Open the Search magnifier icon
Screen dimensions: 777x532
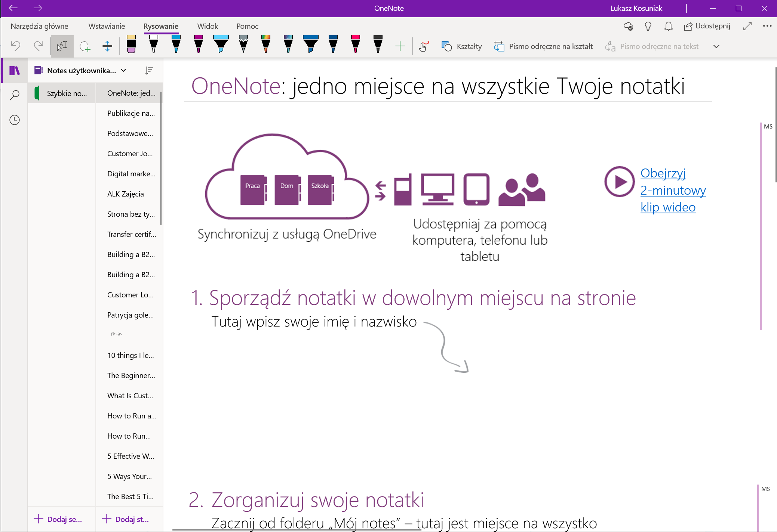(15, 95)
